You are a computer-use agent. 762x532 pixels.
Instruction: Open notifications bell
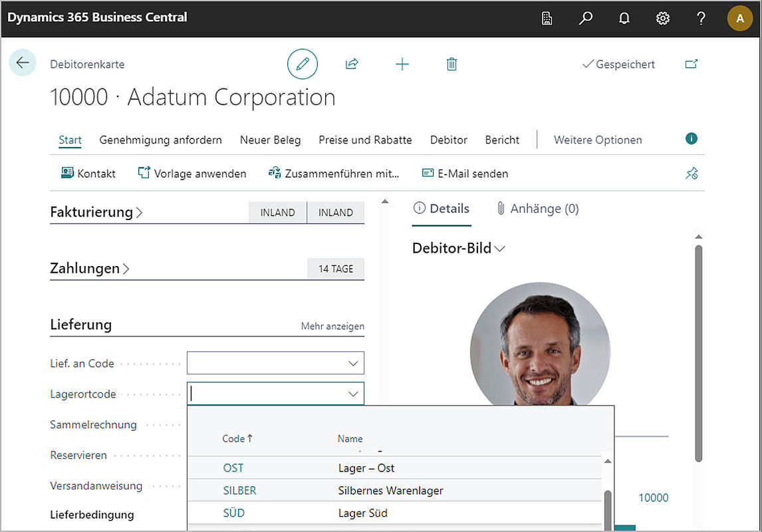click(x=624, y=19)
